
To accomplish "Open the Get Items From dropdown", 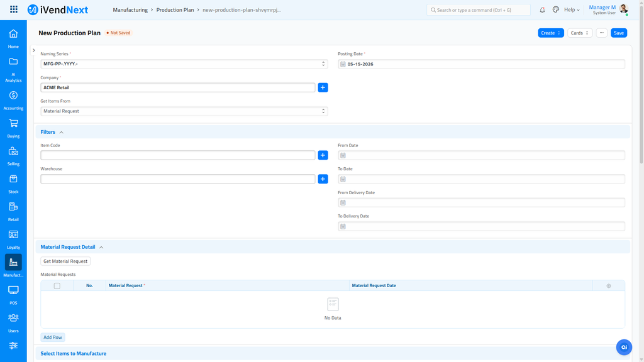I will coord(184,111).
